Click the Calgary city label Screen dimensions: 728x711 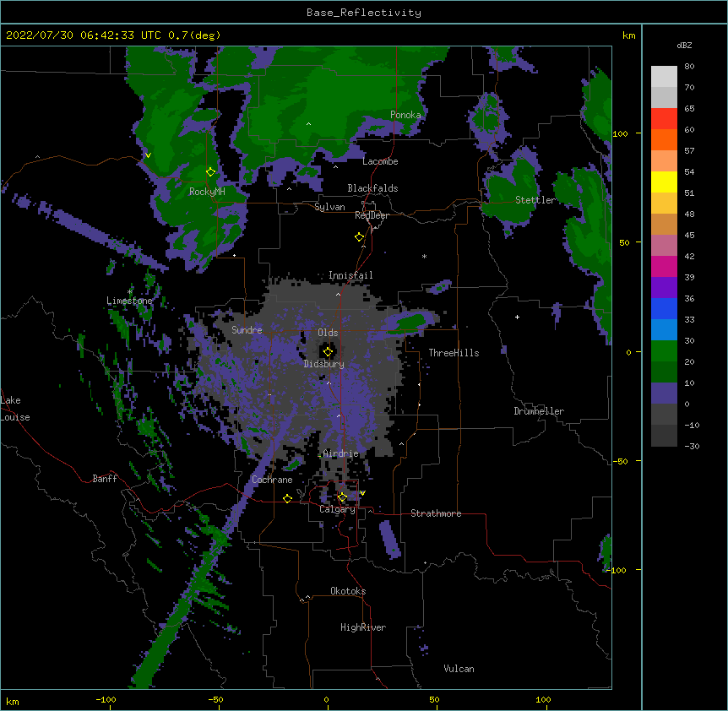(x=337, y=509)
